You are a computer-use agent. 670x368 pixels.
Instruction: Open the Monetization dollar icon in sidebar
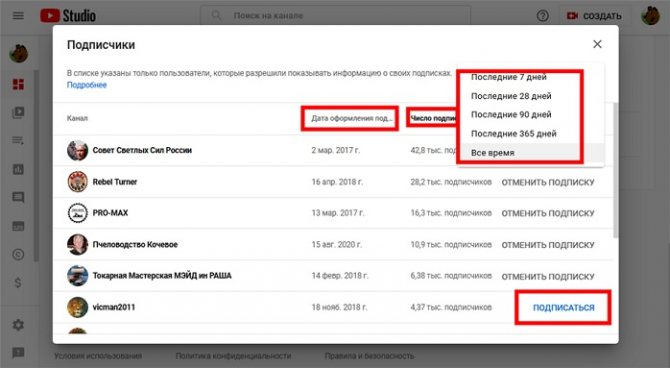(x=18, y=283)
